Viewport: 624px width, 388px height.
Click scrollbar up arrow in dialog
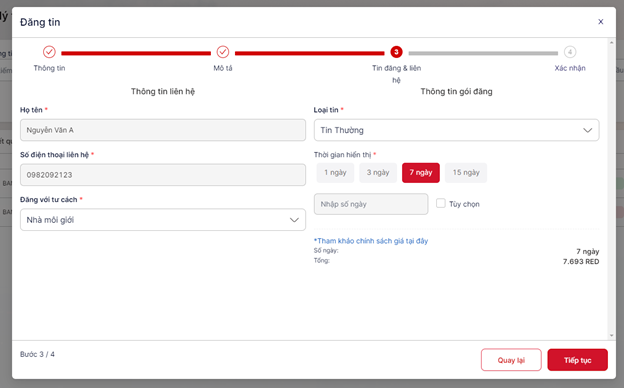pos(612,43)
